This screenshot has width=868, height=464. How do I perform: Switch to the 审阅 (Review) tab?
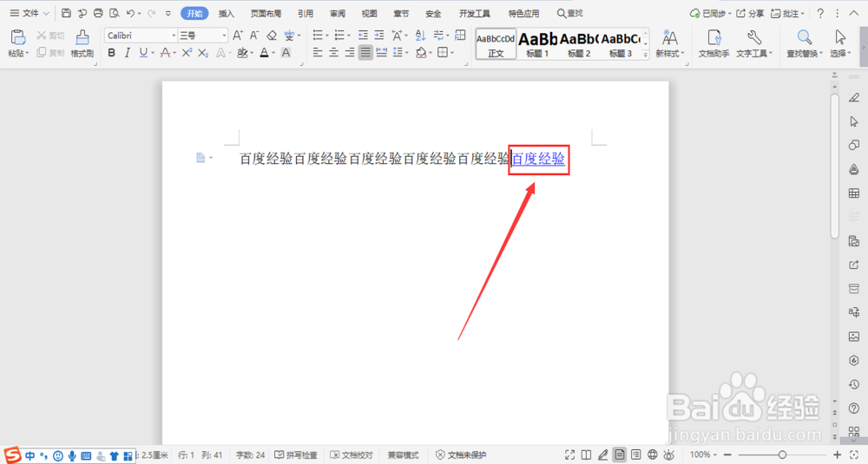pyautogui.click(x=338, y=13)
